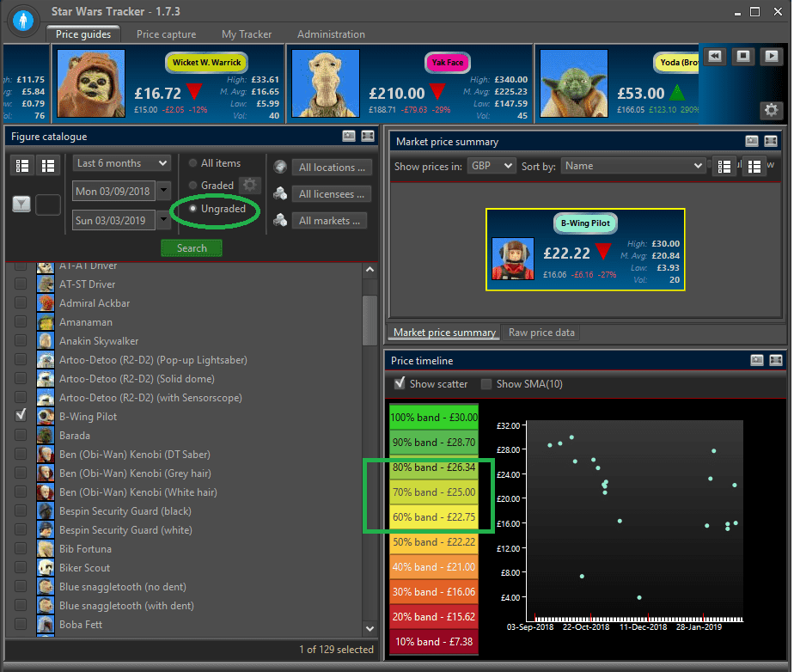This screenshot has height=672, width=794.
Task: Click the licensees cubes icon
Action: click(280, 193)
